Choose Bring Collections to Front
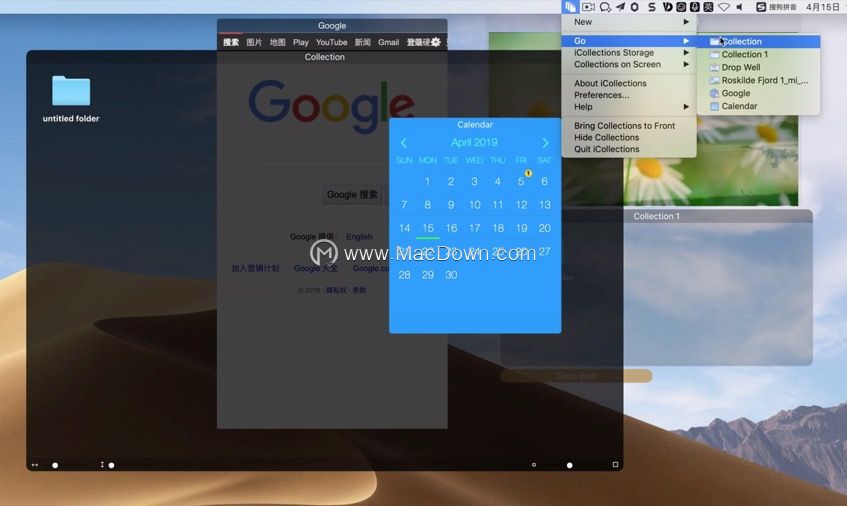 [629, 126]
